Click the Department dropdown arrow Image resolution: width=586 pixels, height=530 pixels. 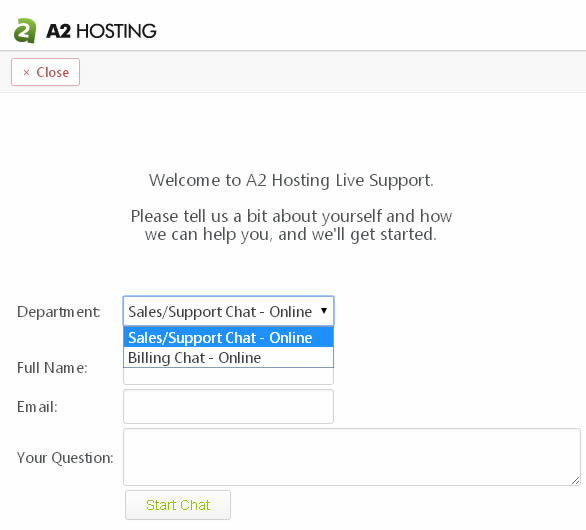pyautogui.click(x=324, y=311)
